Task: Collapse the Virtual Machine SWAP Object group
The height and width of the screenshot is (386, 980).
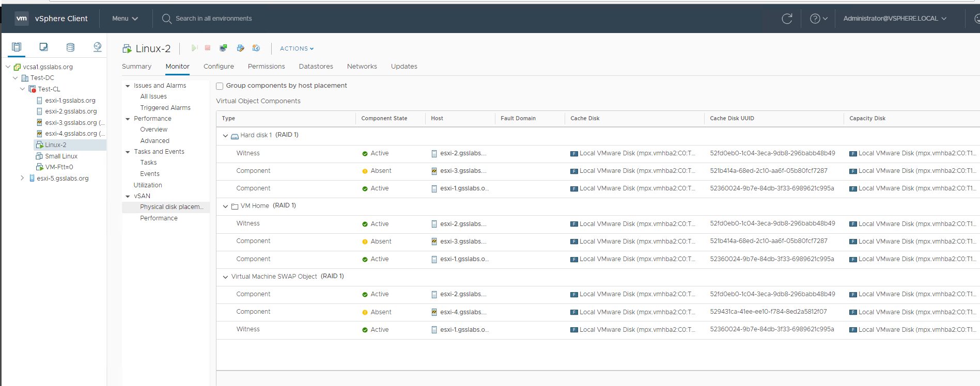Action: pos(225,277)
